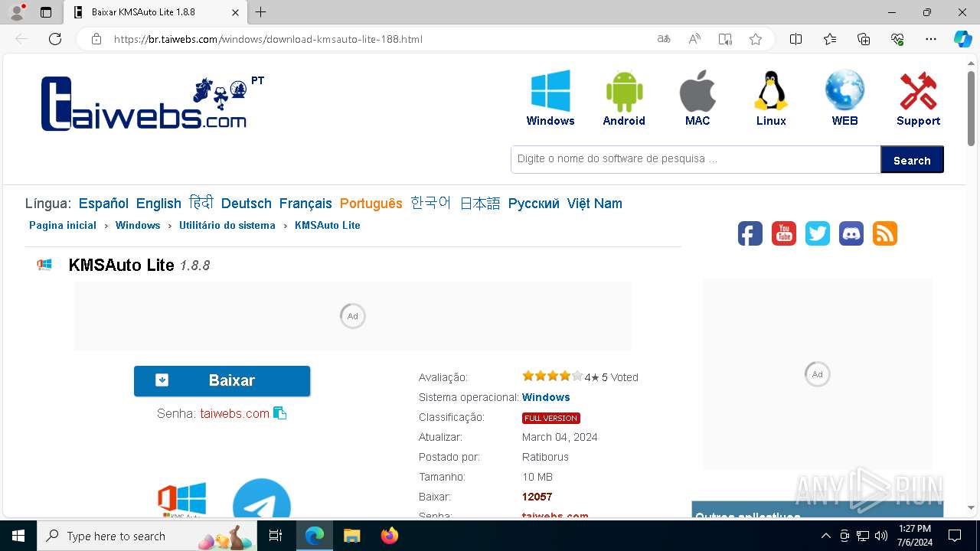View site information lock icon
The width and height of the screenshot is (980, 551).
(96, 39)
